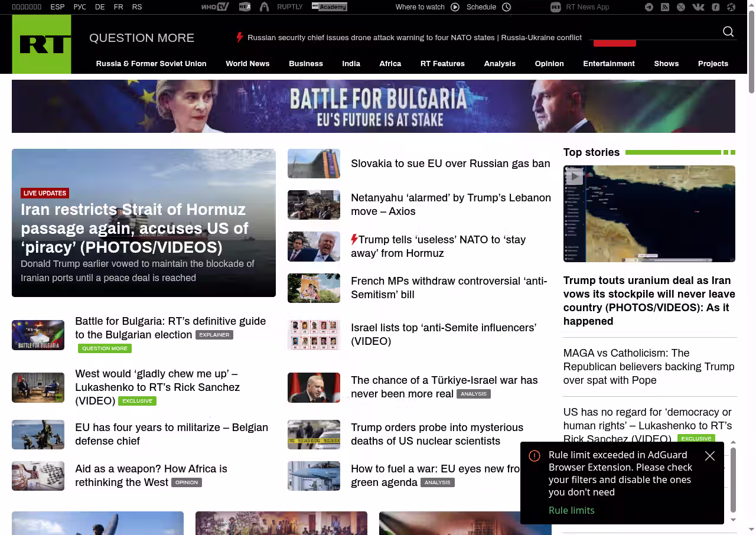The height and width of the screenshot is (535, 756).
Task: Open 'Slovakia to sue EU' headline
Action: coord(450,164)
